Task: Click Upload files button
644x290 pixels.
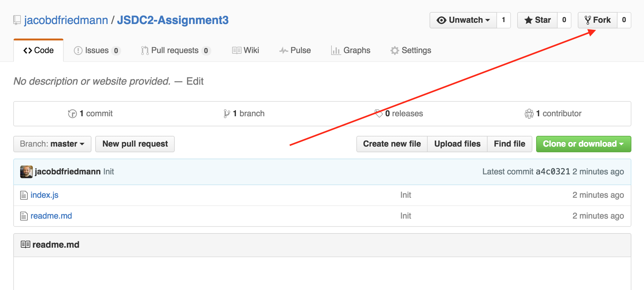Action: pos(457,144)
